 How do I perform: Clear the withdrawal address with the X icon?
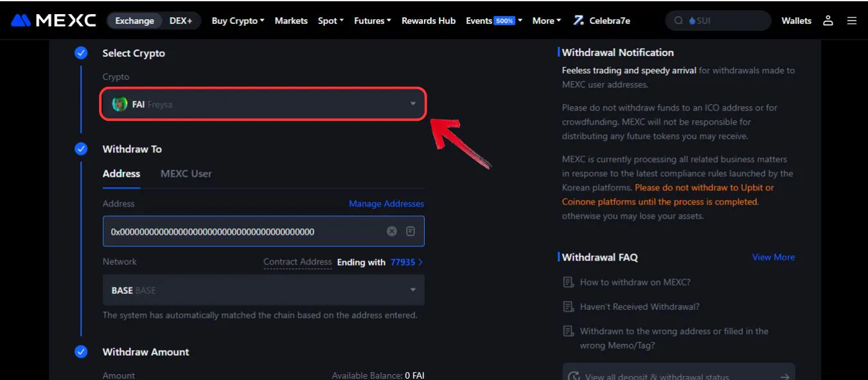392,231
